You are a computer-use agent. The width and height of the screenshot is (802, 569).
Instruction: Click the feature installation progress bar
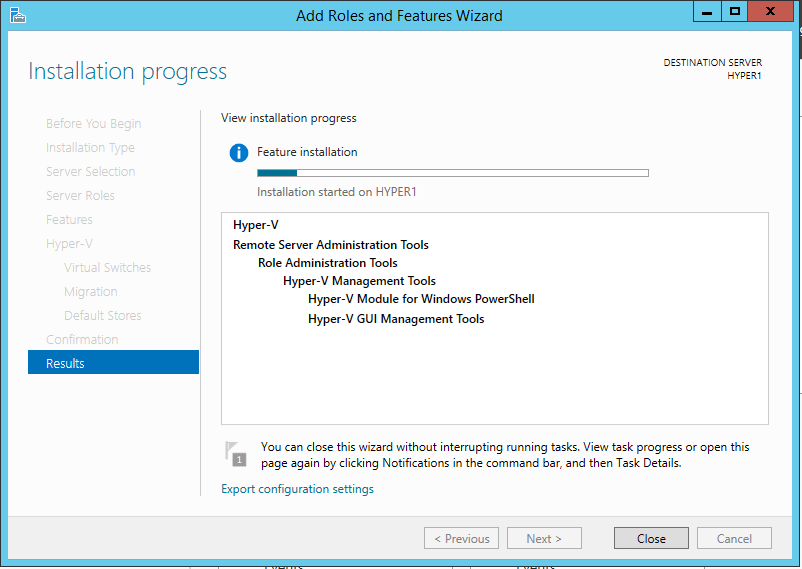453,173
